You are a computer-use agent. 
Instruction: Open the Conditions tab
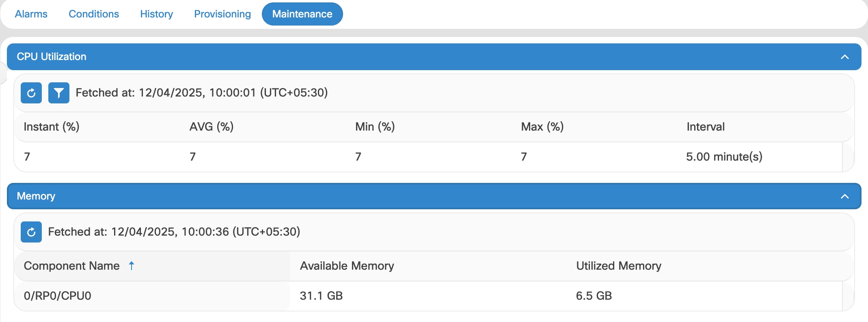click(94, 14)
